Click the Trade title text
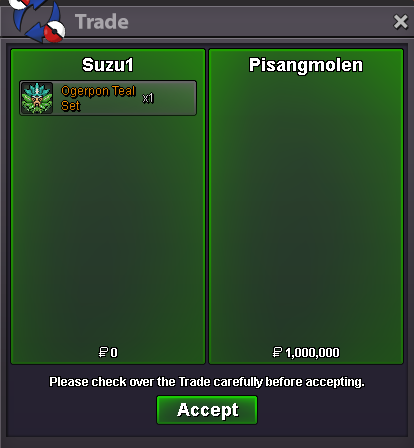 click(x=102, y=22)
